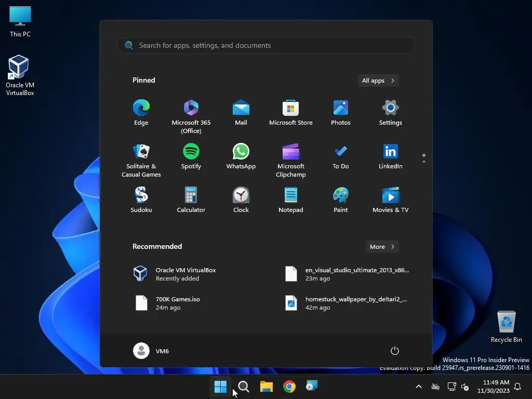Open the power options menu
This screenshot has height=399, width=532.
395,351
